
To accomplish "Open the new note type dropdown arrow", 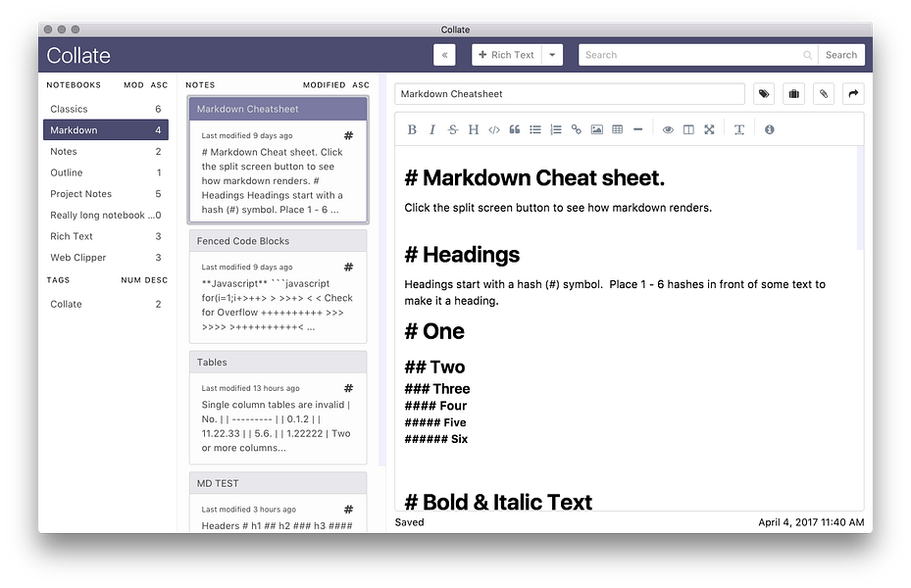I will [552, 55].
